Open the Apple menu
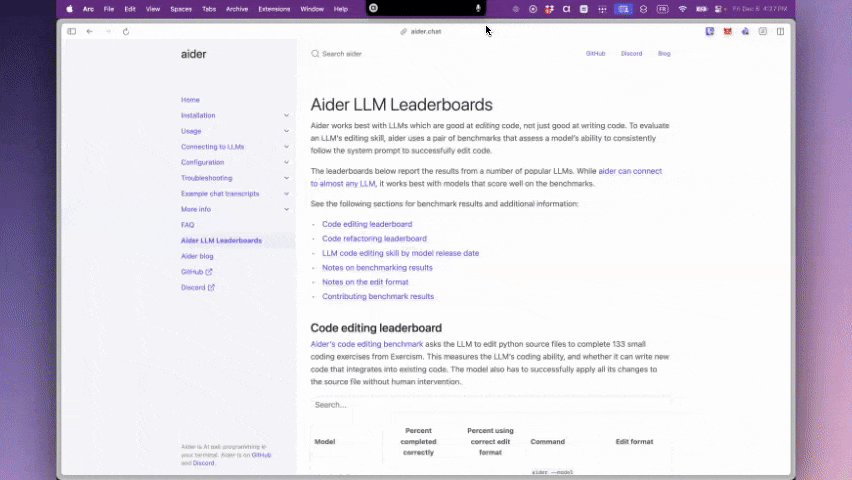This screenshot has width=852, height=480. (x=70, y=9)
